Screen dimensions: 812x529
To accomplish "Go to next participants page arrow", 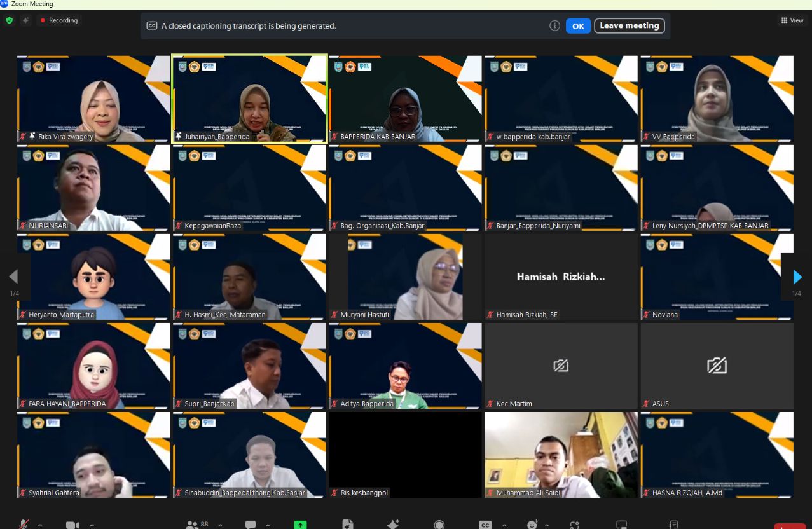I will coord(797,277).
